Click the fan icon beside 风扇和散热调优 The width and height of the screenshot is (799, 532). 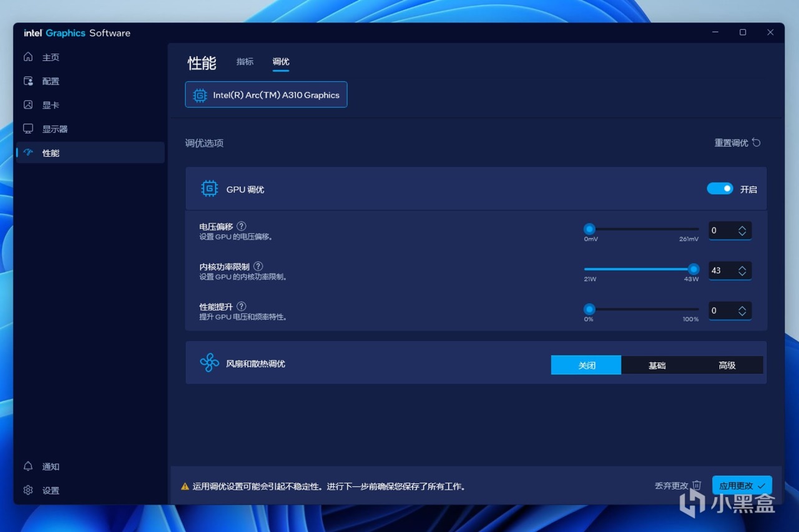tap(209, 363)
